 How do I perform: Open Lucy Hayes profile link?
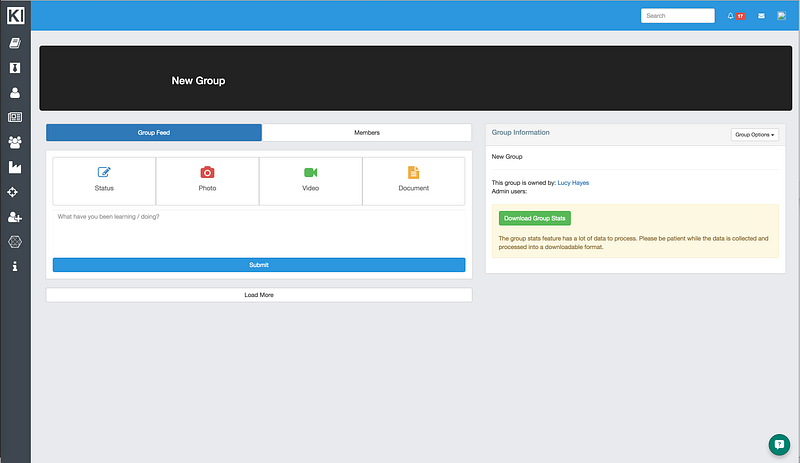pyautogui.click(x=573, y=183)
